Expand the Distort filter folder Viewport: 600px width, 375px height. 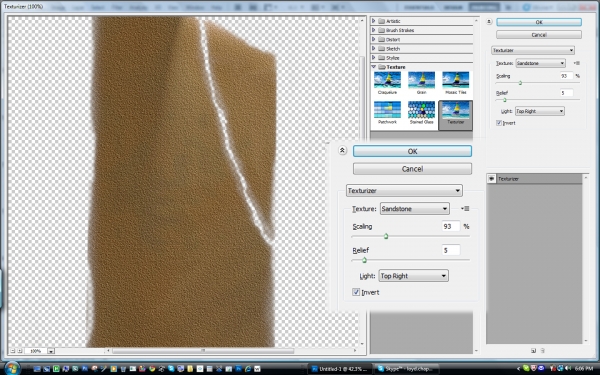tap(374, 39)
